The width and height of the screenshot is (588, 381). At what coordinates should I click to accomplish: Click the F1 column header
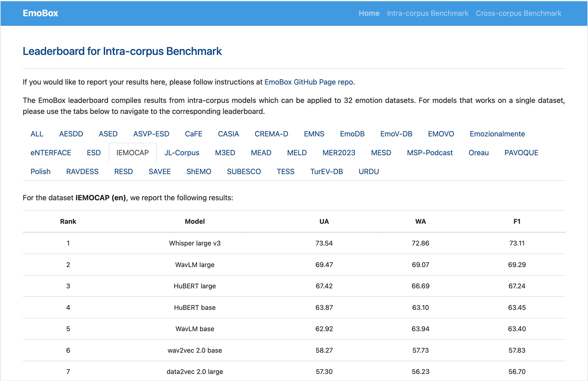(x=517, y=221)
